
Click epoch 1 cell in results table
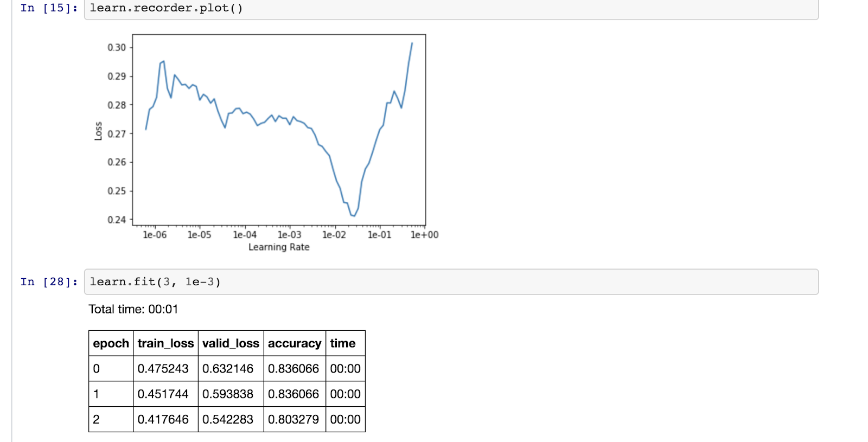[x=111, y=394]
